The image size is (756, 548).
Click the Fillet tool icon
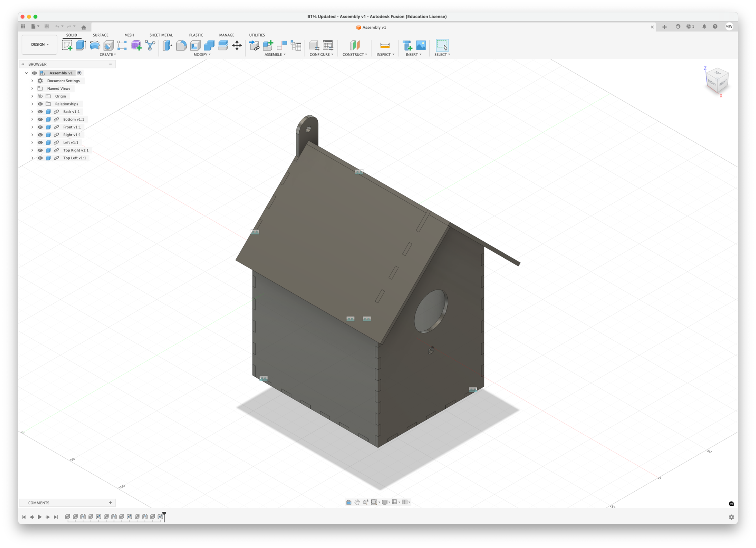(x=182, y=45)
